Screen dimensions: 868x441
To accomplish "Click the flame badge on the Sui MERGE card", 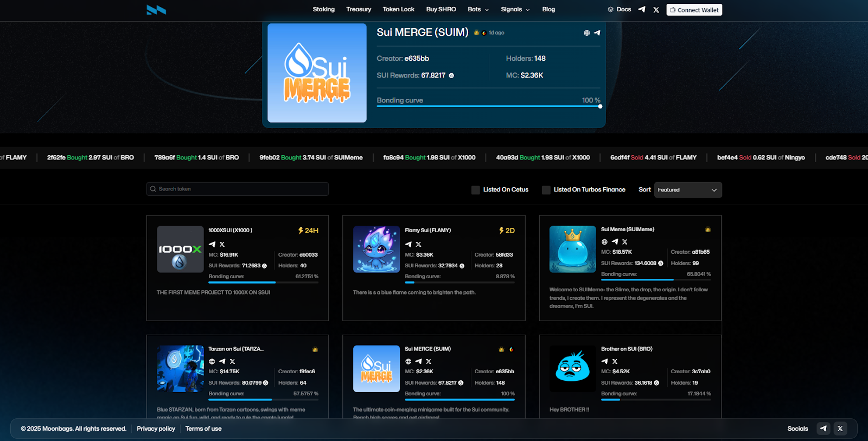I will (x=511, y=349).
